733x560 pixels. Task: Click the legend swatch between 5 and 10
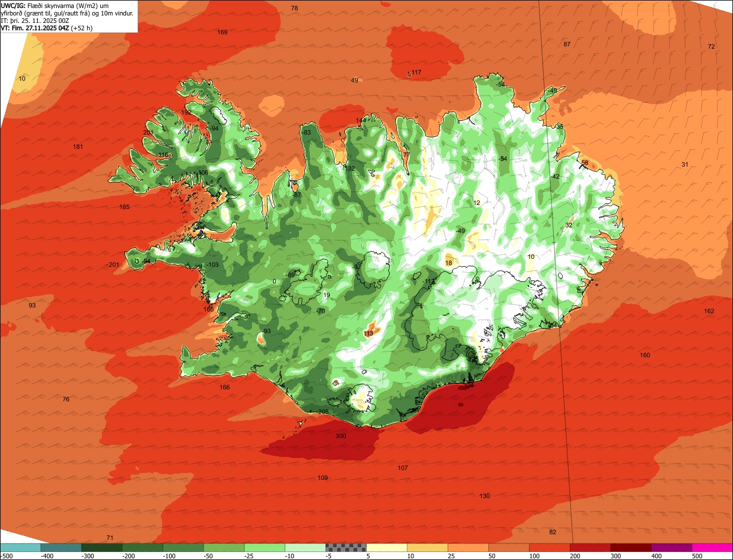(387, 547)
